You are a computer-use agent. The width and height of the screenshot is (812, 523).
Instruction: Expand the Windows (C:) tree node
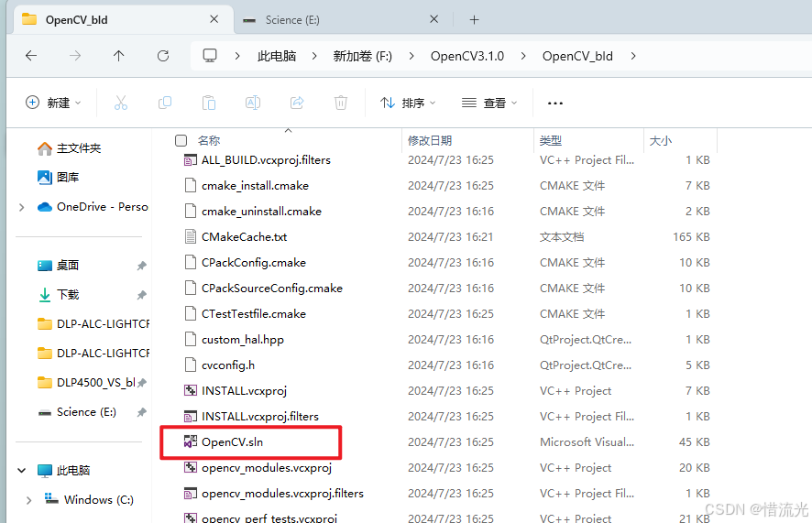28,500
